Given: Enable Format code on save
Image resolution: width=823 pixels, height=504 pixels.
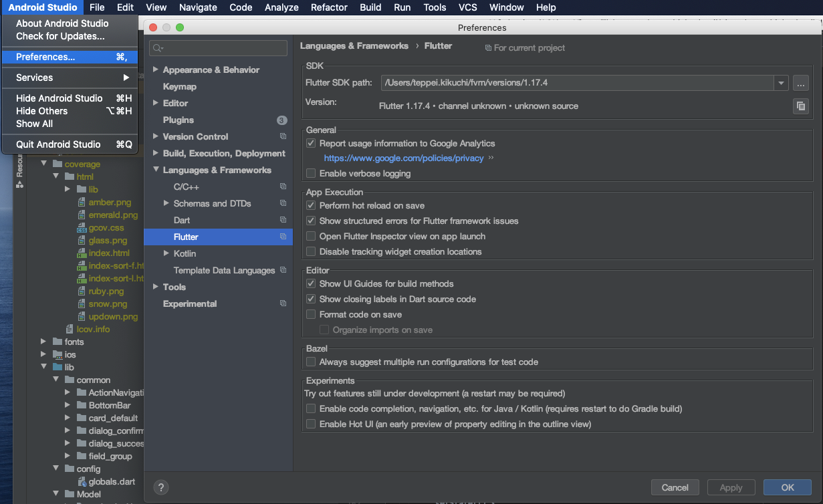Looking at the screenshot, I should pyautogui.click(x=311, y=314).
